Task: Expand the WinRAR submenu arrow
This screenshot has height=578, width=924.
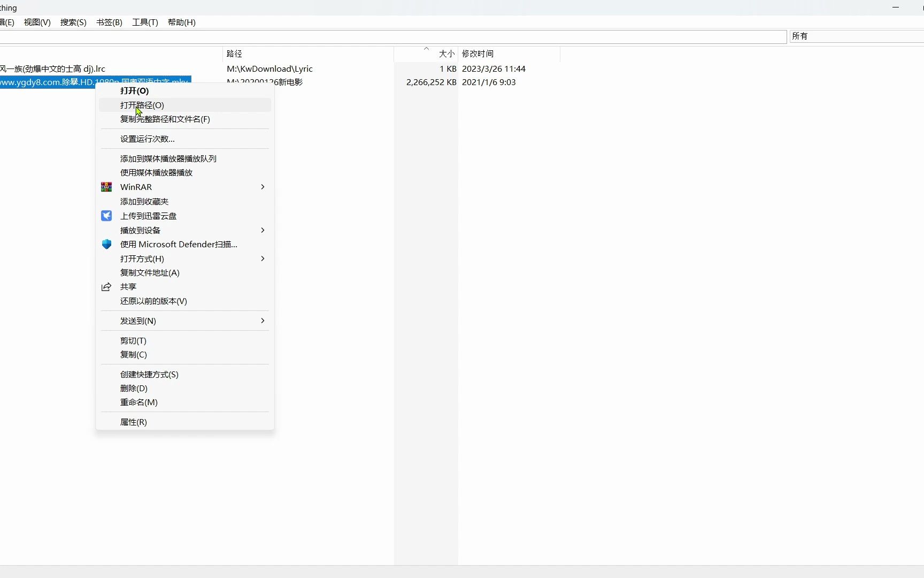Action: [x=263, y=187]
